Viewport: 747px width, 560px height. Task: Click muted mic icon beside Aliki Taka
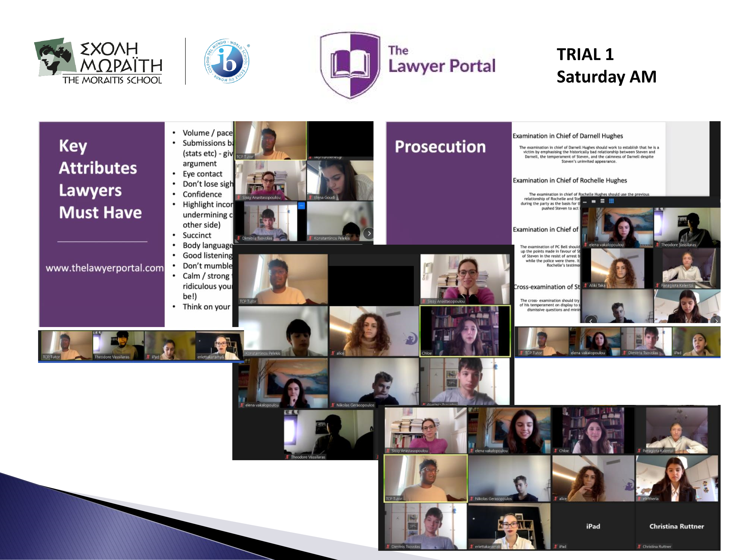pyautogui.click(x=586, y=285)
